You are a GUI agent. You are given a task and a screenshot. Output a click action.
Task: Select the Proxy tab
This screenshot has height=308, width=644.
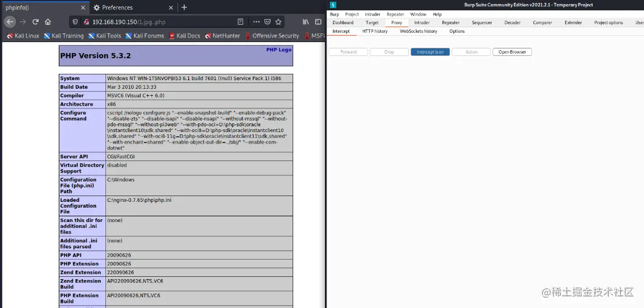click(396, 22)
